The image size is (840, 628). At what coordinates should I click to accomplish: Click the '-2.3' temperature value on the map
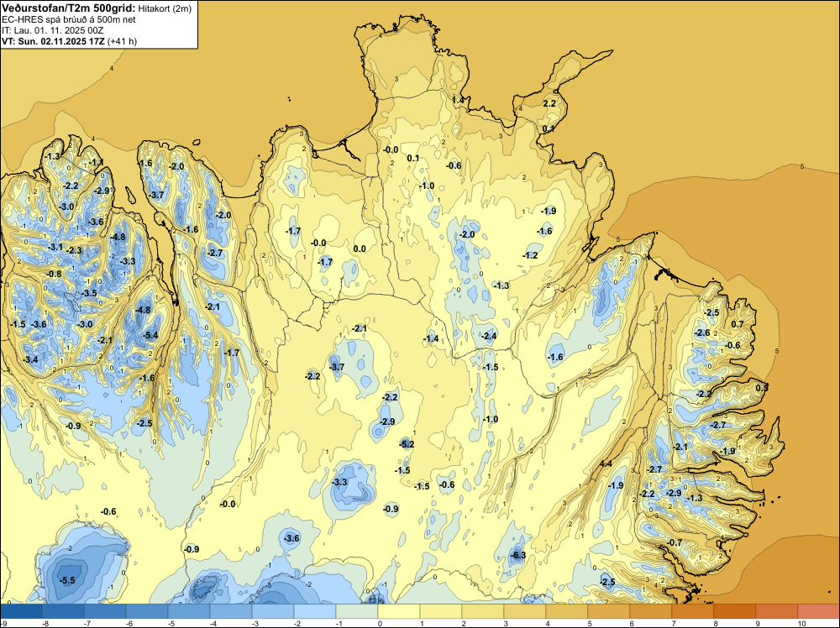(x=74, y=250)
